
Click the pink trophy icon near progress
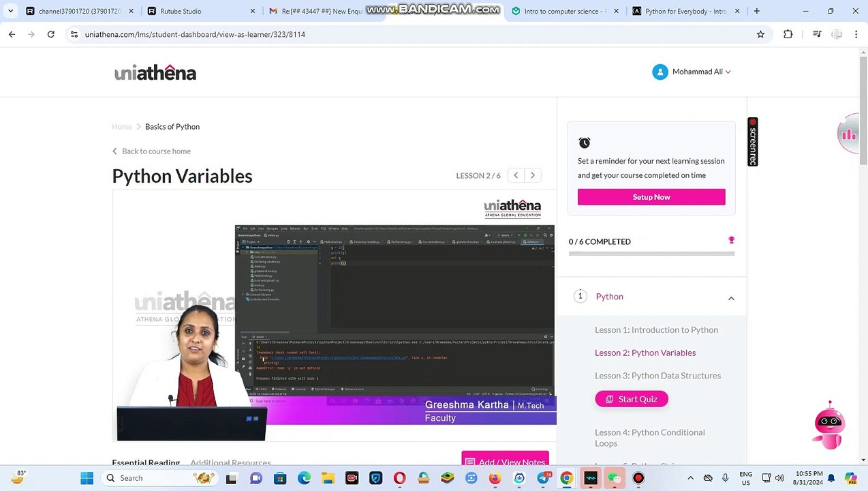tap(731, 240)
